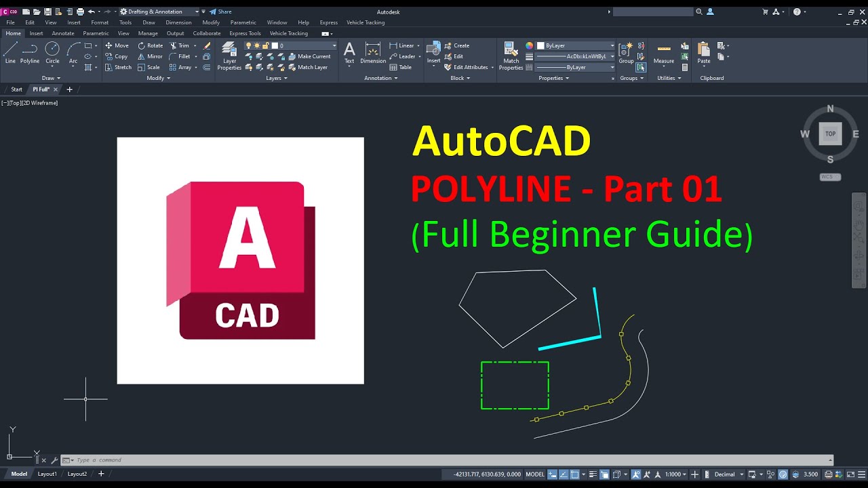Click the Fillet tool
The height and width of the screenshot is (488, 868).
coord(179,56)
